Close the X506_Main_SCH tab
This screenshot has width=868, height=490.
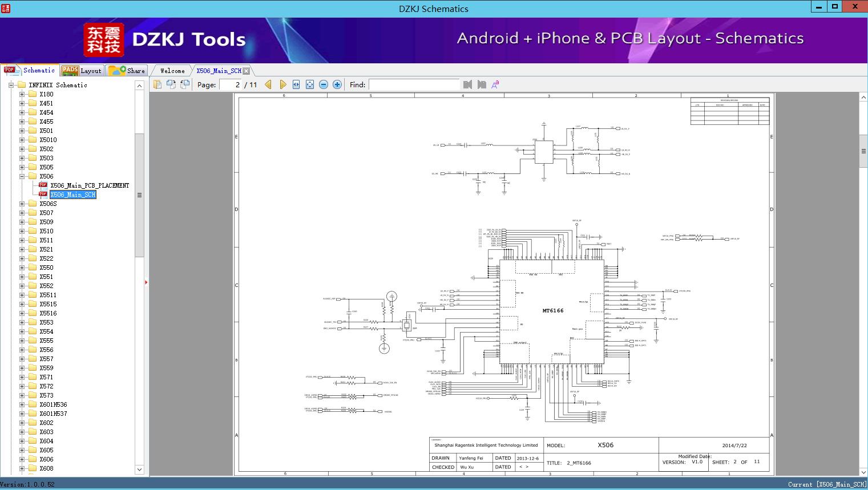coord(246,71)
